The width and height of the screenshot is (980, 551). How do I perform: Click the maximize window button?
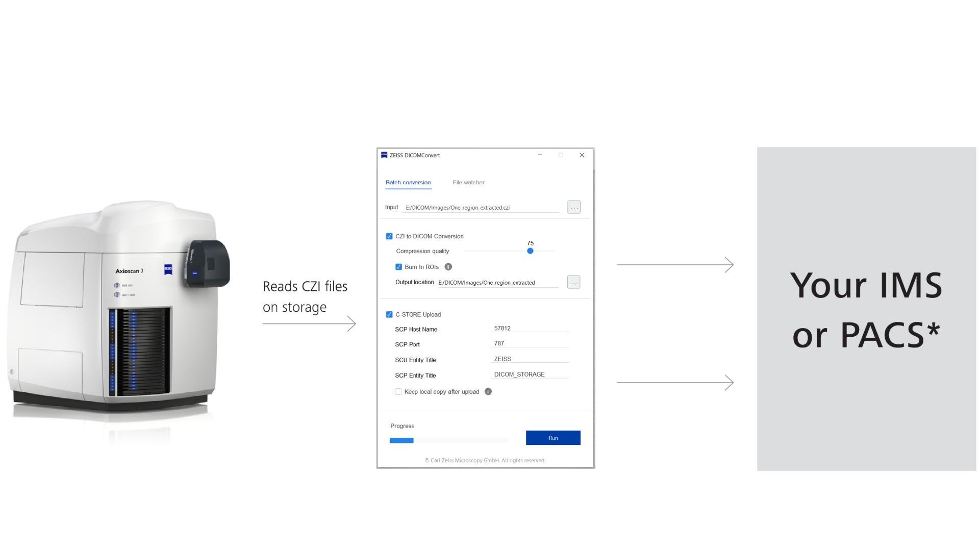coord(561,155)
